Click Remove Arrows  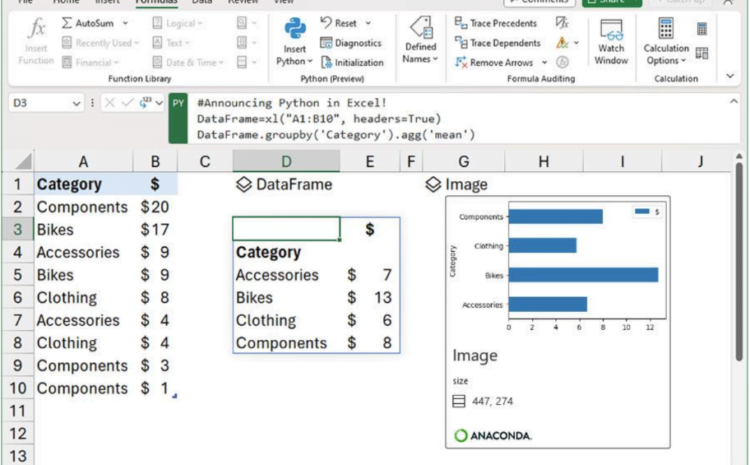coord(494,63)
